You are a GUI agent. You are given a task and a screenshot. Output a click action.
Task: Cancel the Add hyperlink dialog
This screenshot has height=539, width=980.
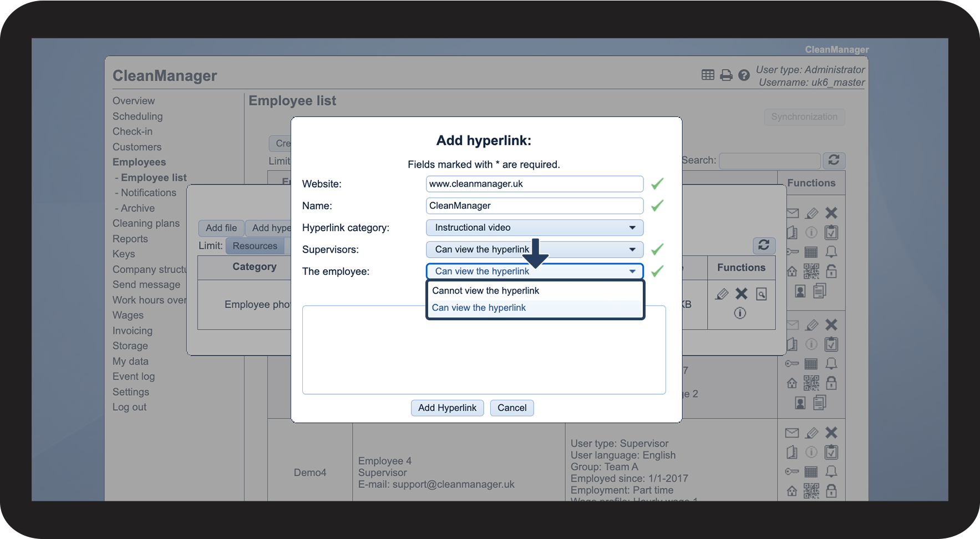pos(512,408)
